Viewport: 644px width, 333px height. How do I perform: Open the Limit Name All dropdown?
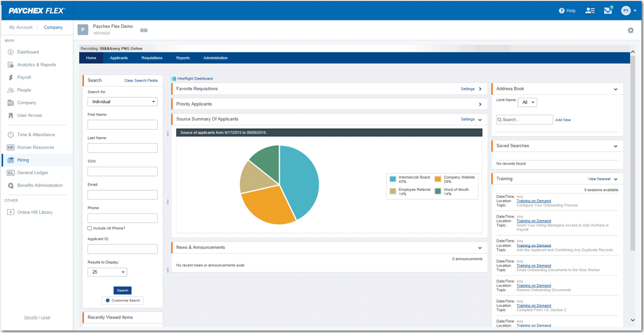click(528, 102)
